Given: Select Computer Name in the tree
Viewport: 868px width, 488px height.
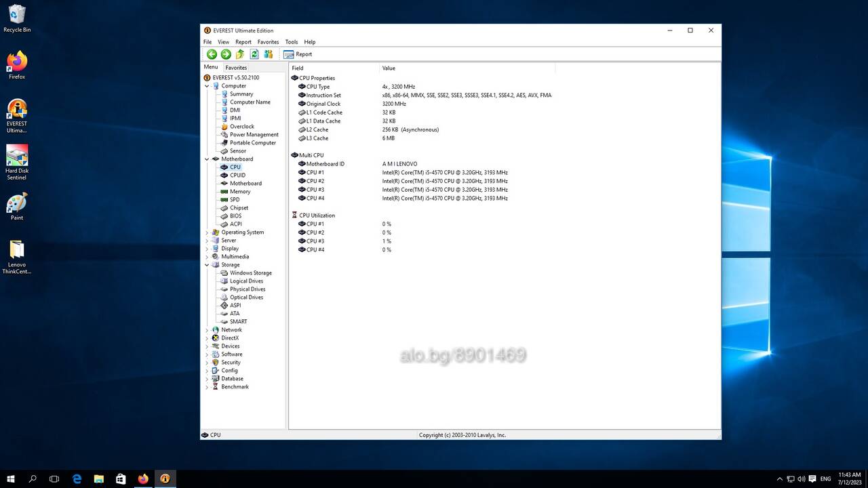Looking at the screenshot, I should [250, 102].
